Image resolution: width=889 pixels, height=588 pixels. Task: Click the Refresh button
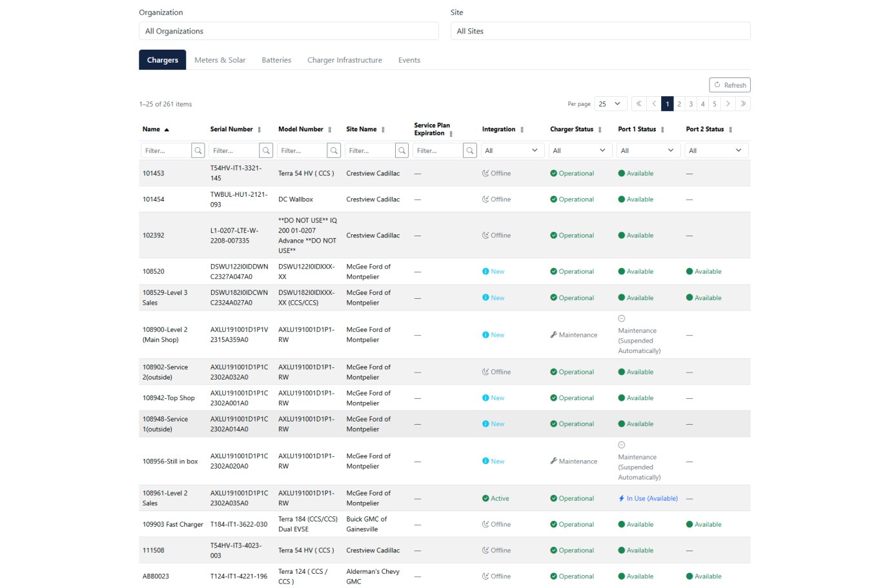coord(730,85)
